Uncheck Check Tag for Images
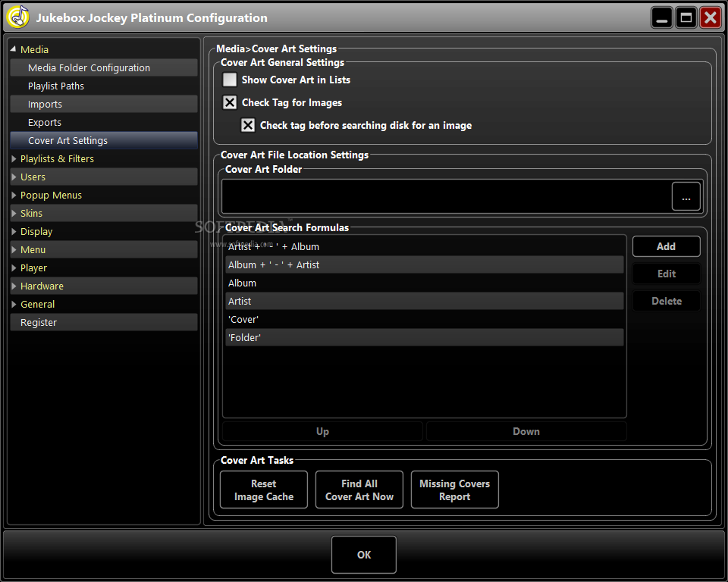This screenshot has height=582, width=728. pos(229,102)
